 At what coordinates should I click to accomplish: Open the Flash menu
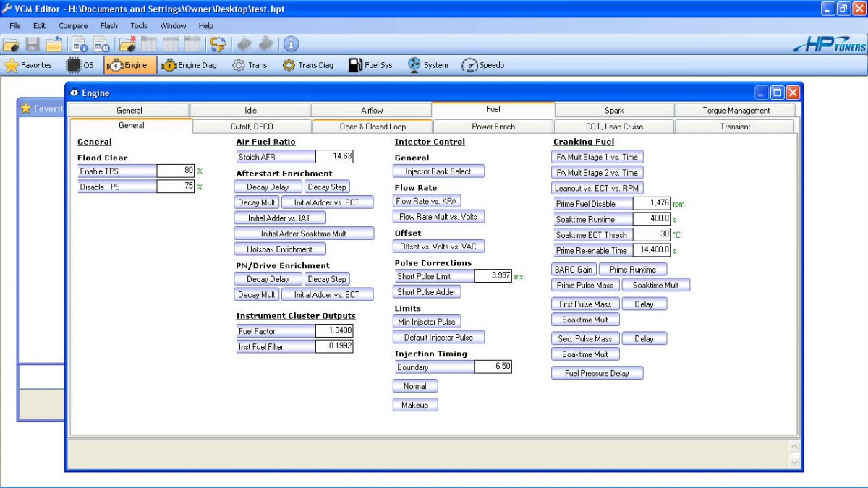click(x=109, y=25)
